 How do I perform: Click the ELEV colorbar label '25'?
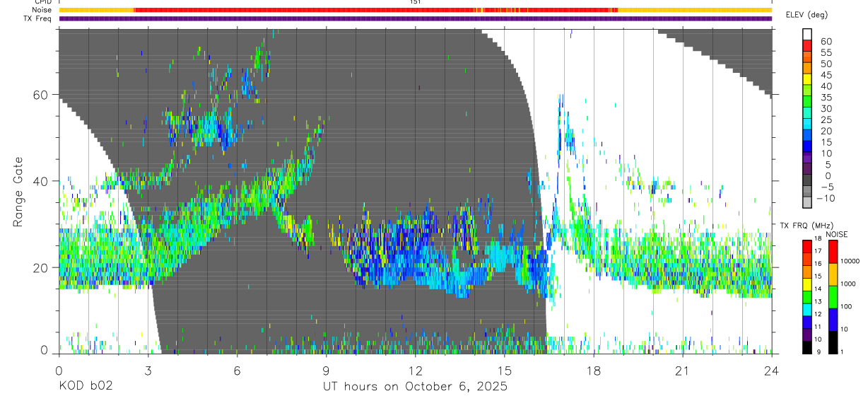[825, 120]
